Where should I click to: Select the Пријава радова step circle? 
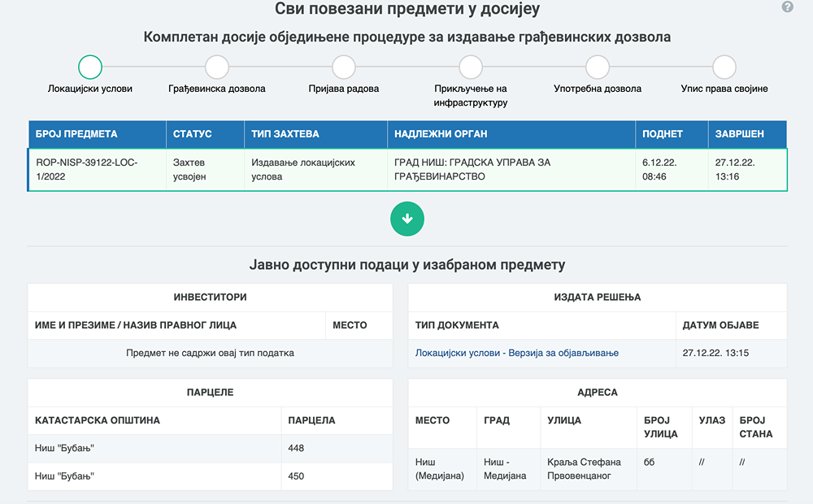pos(344,67)
